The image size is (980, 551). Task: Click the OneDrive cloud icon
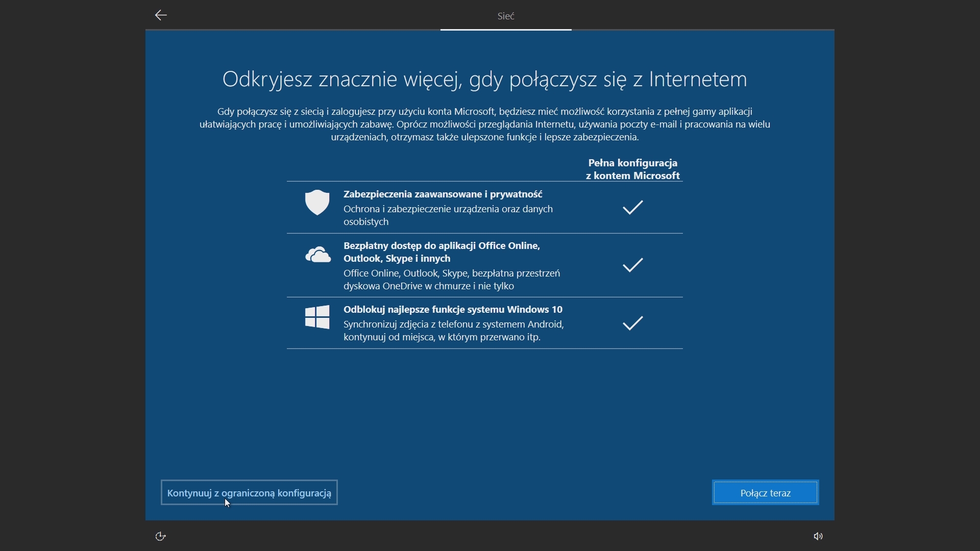317,254
